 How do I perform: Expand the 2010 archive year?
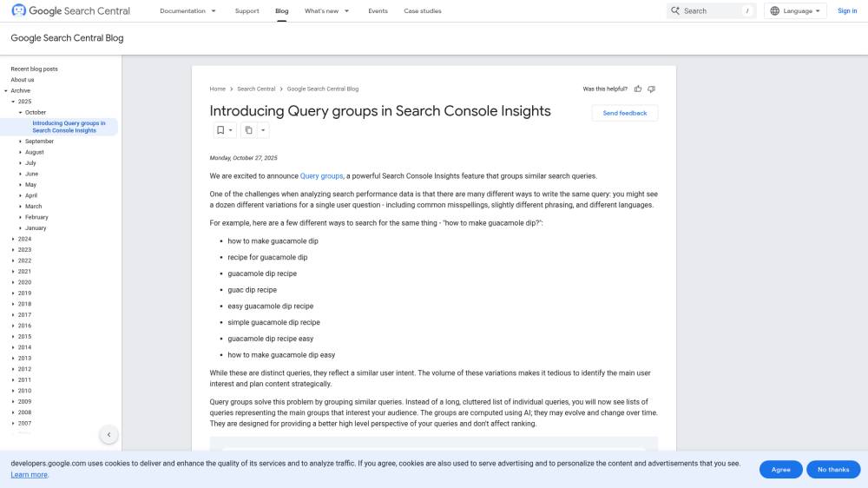13,391
